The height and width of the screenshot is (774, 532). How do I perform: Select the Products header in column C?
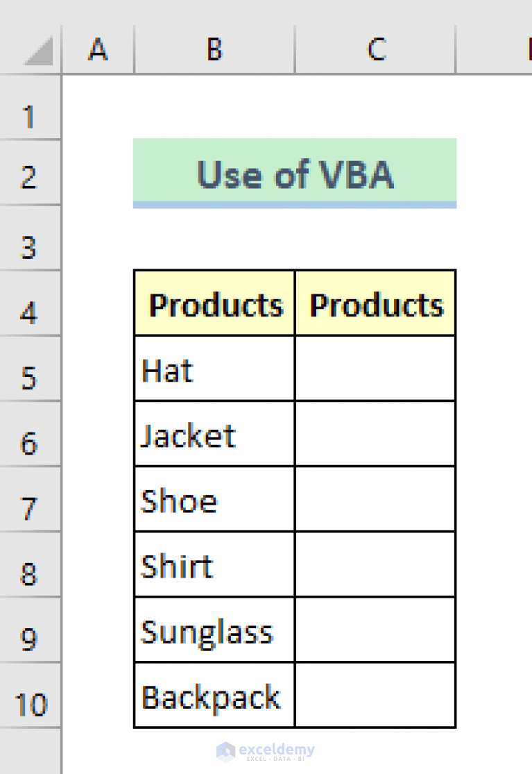point(375,303)
